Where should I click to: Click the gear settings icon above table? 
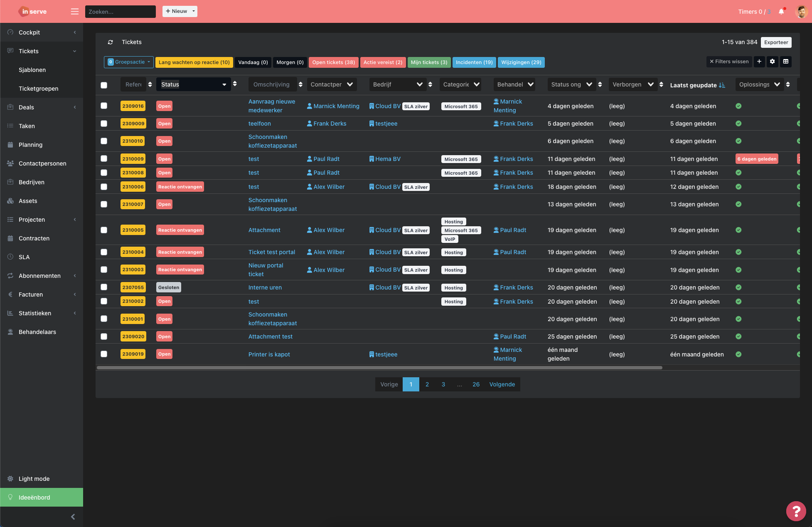(x=772, y=62)
